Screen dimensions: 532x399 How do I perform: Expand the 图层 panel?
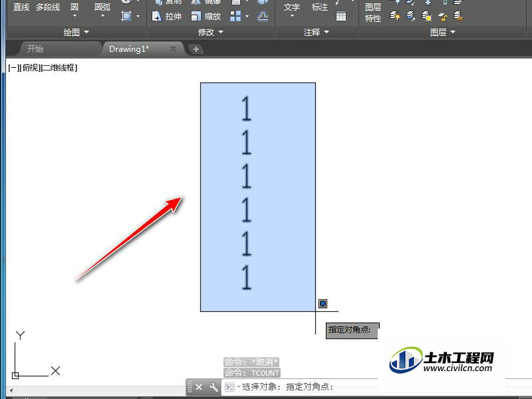(442, 32)
